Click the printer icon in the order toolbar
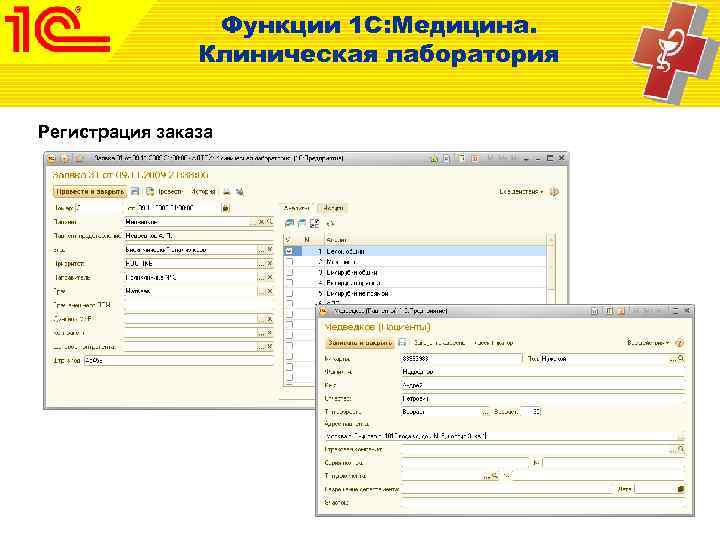The image size is (720, 540). click(227, 191)
